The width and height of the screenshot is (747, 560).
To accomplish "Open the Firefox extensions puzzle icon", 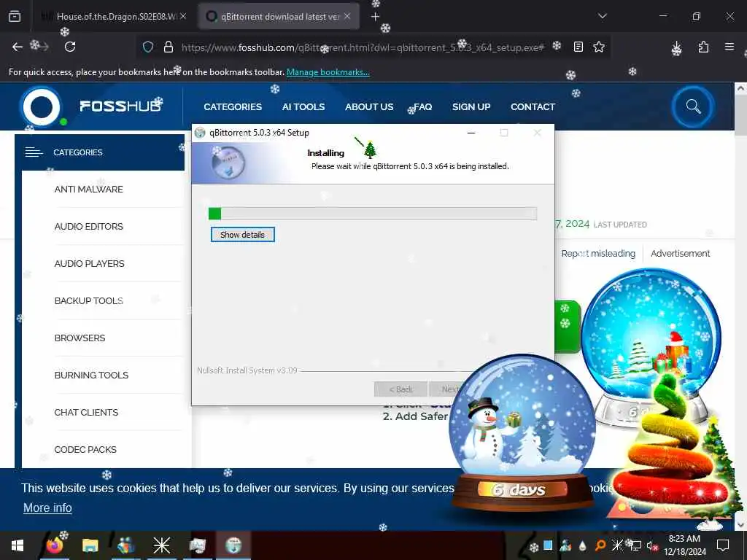I will pyautogui.click(x=703, y=47).
